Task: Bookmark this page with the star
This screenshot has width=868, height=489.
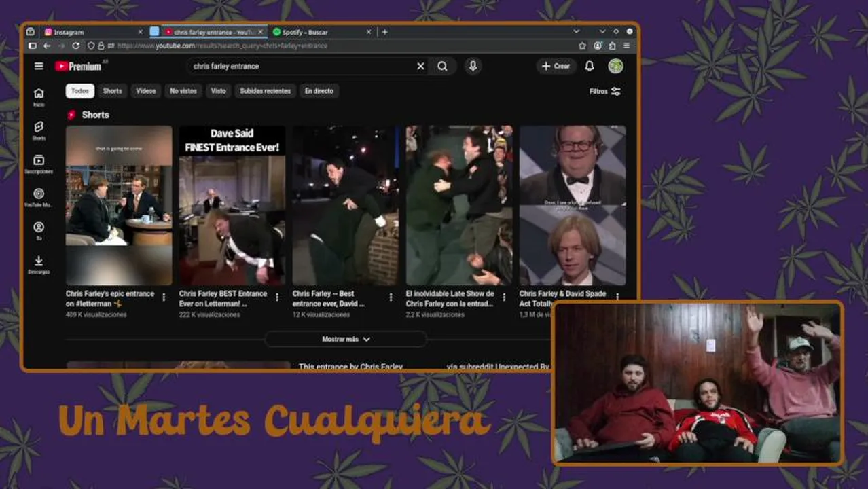Action: [x=582, y=46]
